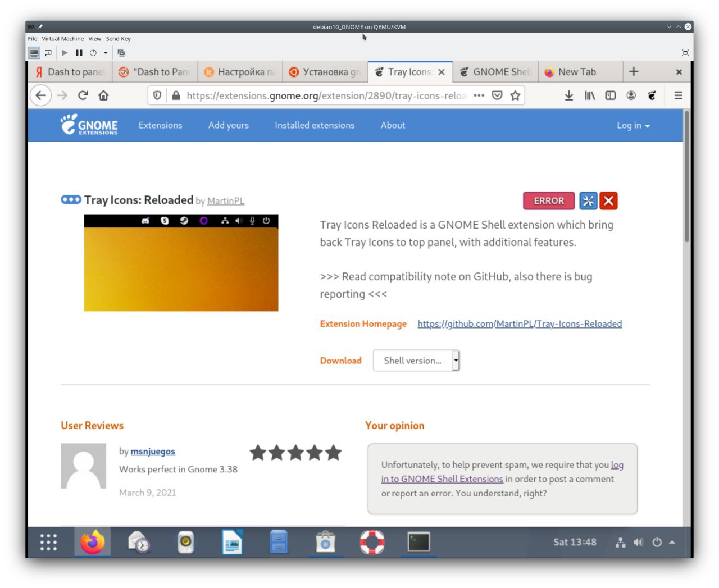Open the Firefox account icon
Viewport: 719px width, 588px height.
click(631, 95)
